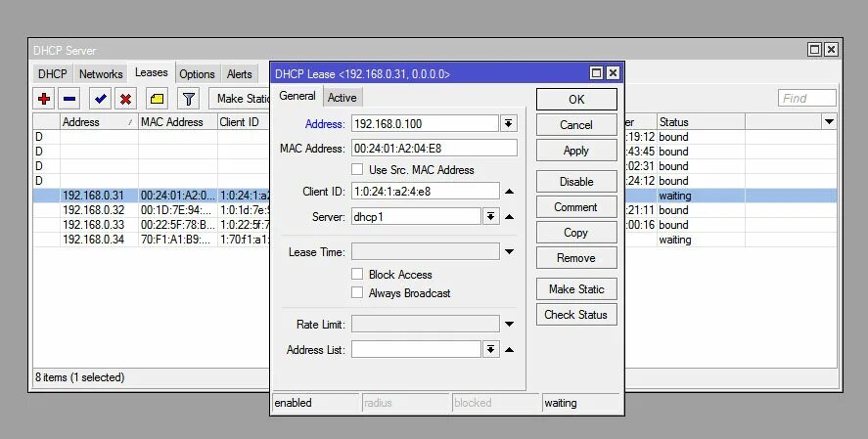Screen dimensions: 868x439
Task: Click Cancel button in lease dialog
Action: (576, 125)
